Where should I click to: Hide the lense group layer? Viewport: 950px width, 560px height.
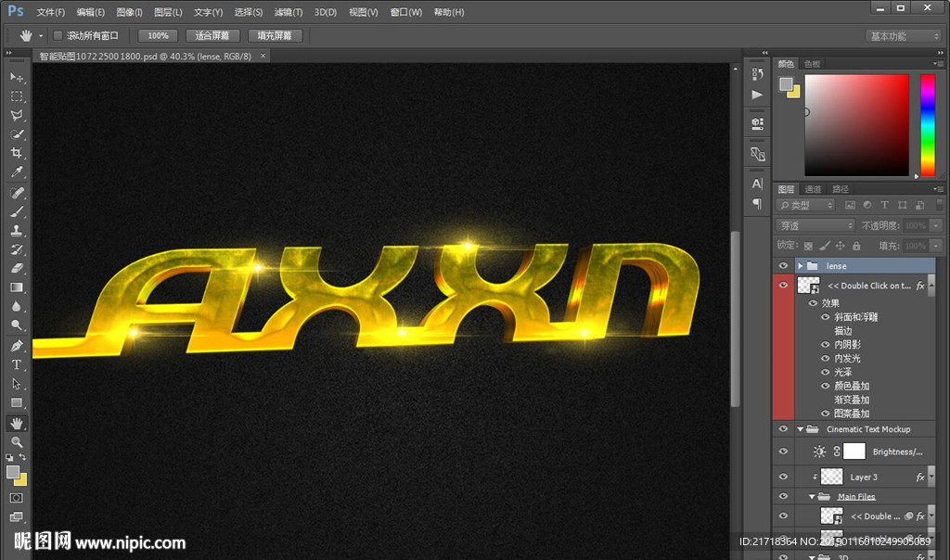(x=784, y=266)
